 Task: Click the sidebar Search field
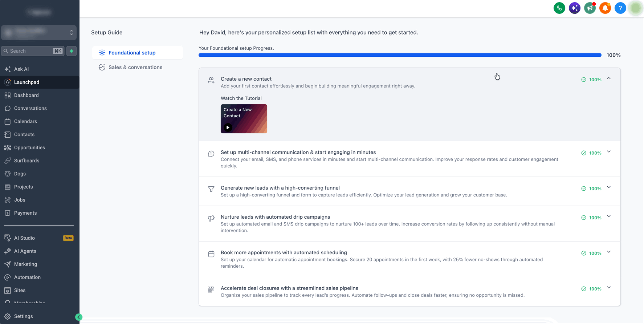[x=33, y=51]
